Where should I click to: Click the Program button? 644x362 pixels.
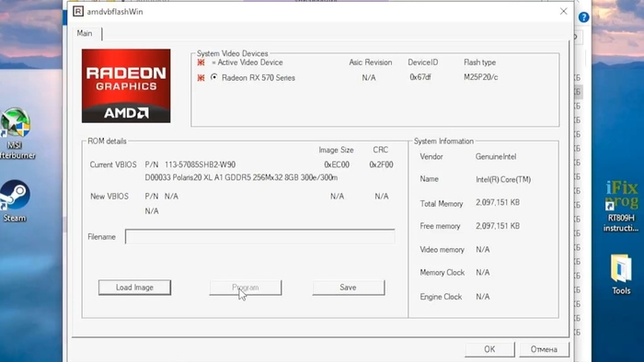[x=246, y=288]
